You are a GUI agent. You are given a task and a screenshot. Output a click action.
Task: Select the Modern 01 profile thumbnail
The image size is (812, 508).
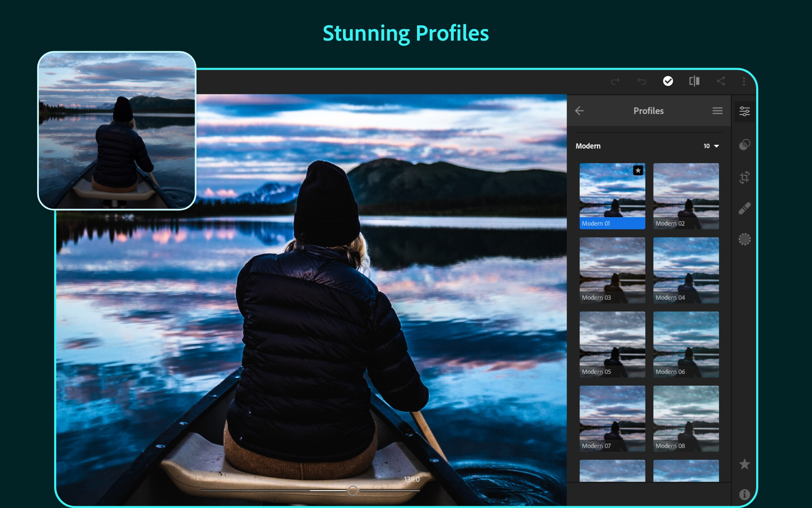612,196
